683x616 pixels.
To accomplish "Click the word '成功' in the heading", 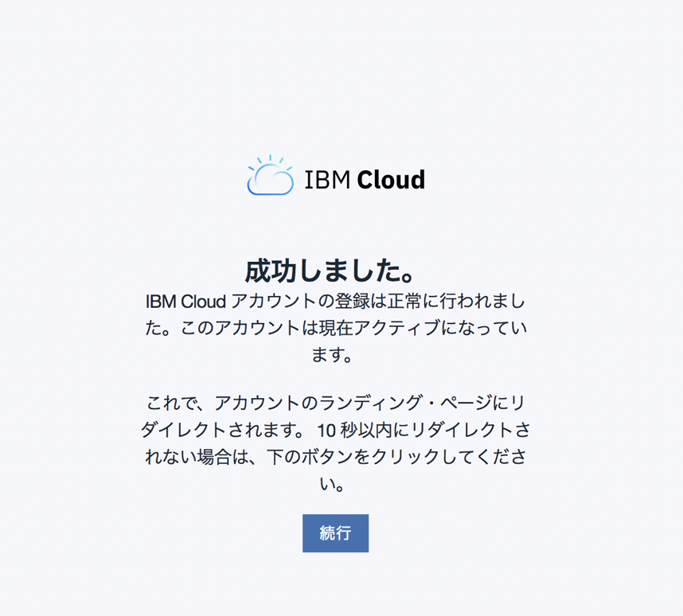I will 271,271.
